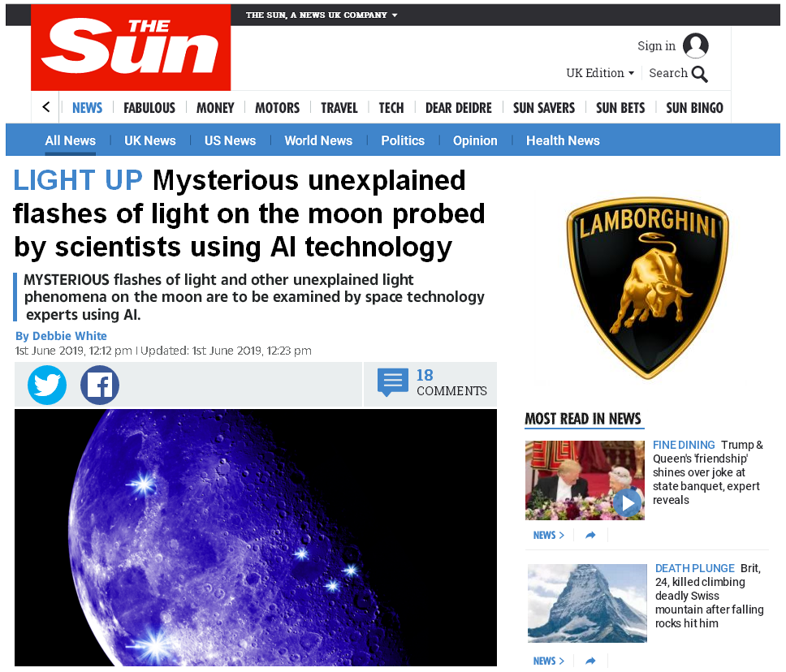
Task: Expand The Sun, A News UK Company menu
Action: point(322,15)
